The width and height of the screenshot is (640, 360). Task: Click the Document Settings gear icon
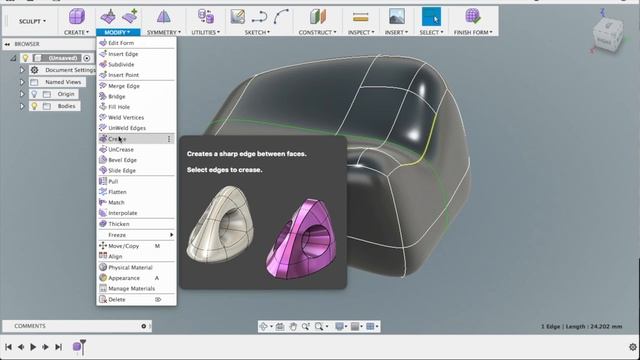35,70
